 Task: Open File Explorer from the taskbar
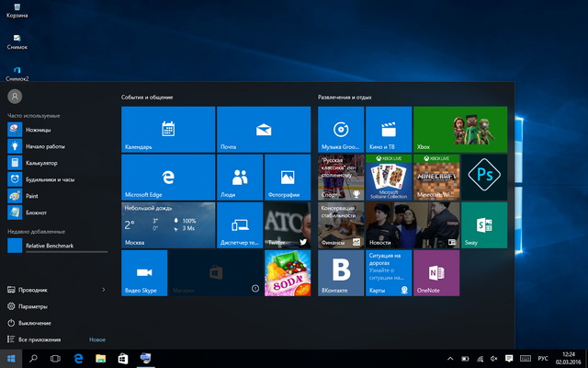100,358
